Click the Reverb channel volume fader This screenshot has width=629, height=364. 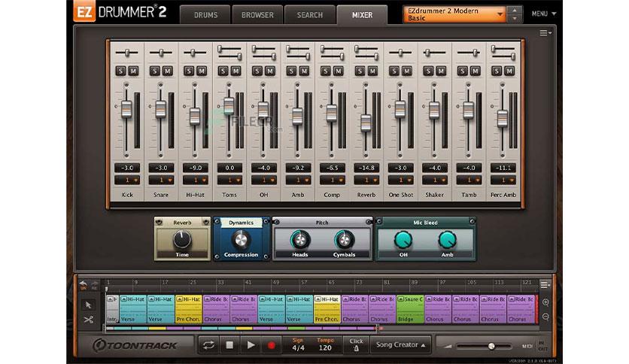366,123
